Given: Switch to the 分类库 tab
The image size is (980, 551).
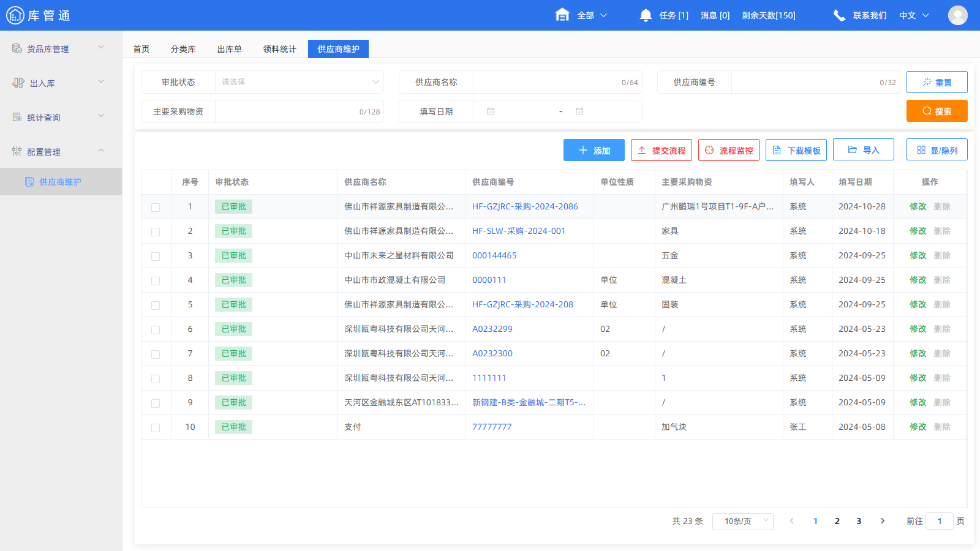Looking at the screenshot, I should click(x=183, y=48).
